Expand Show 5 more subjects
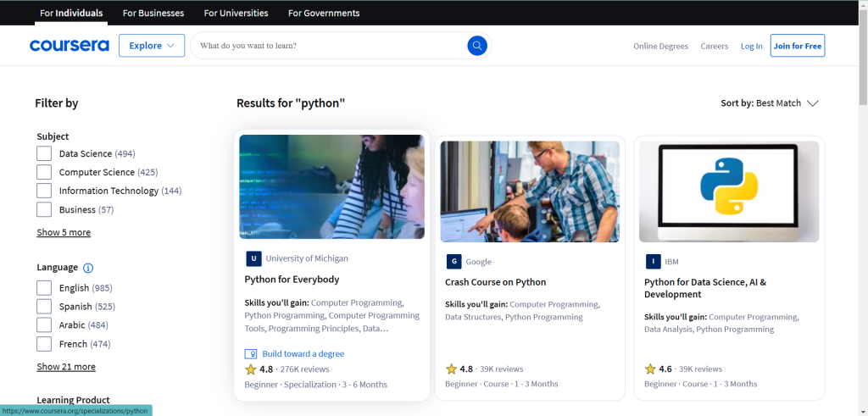868x416 pixels. pyautogui.click(x=64, y=232)
